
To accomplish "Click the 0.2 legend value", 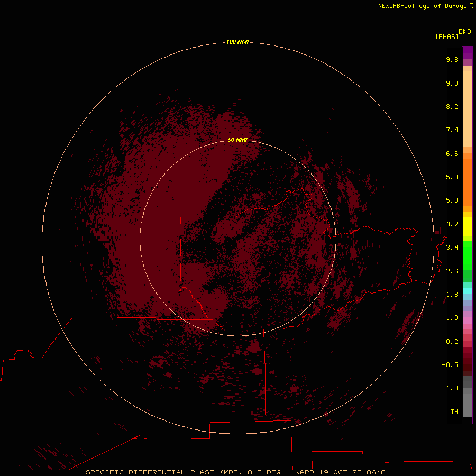I will (452, 342).
